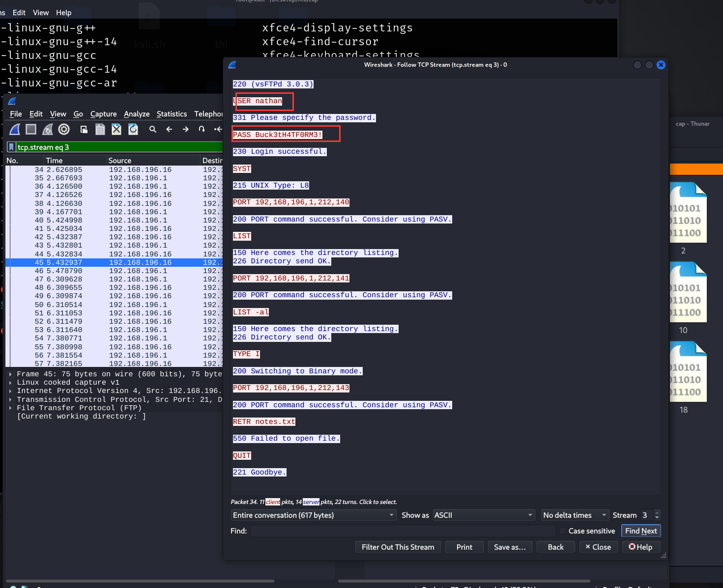Click Filter Out This Stream button
Viewport: 723px width, 588px height.
pyautogui.click(x=398, y=547)
